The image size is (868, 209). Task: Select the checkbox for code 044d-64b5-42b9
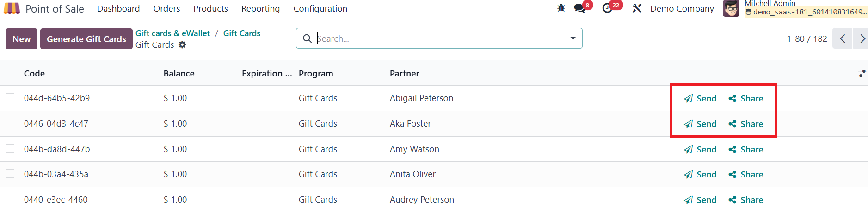[10, 98]
